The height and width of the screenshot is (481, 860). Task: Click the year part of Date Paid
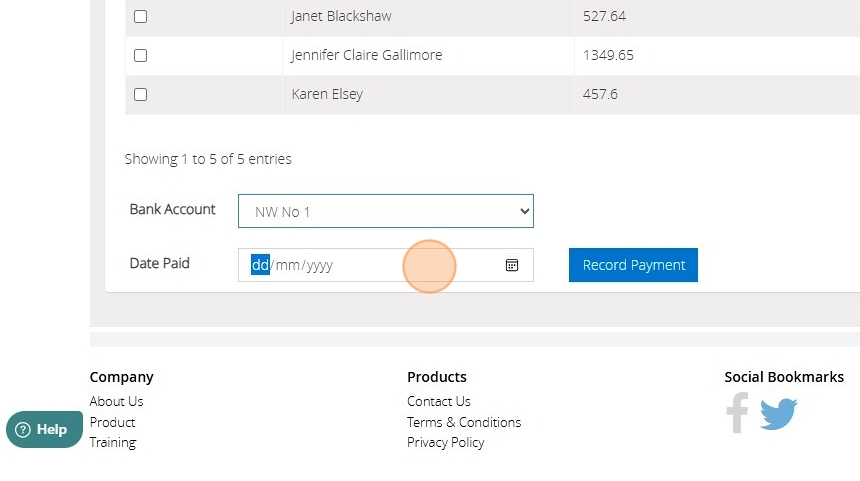pos(319,265)
